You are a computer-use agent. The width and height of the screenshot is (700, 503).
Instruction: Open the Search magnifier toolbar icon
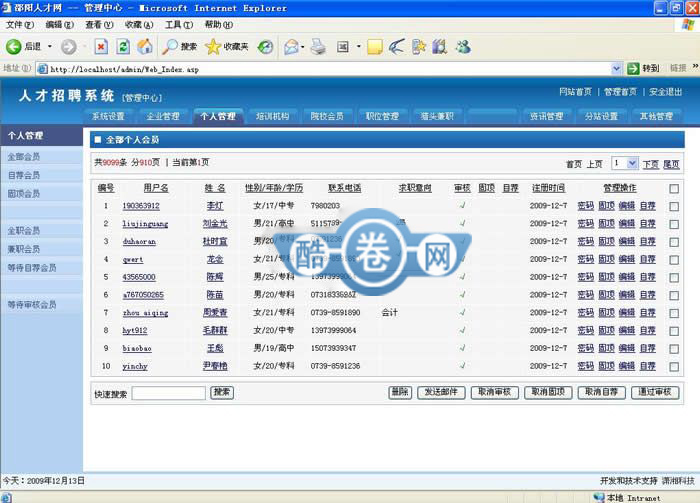tap(170, 46)
